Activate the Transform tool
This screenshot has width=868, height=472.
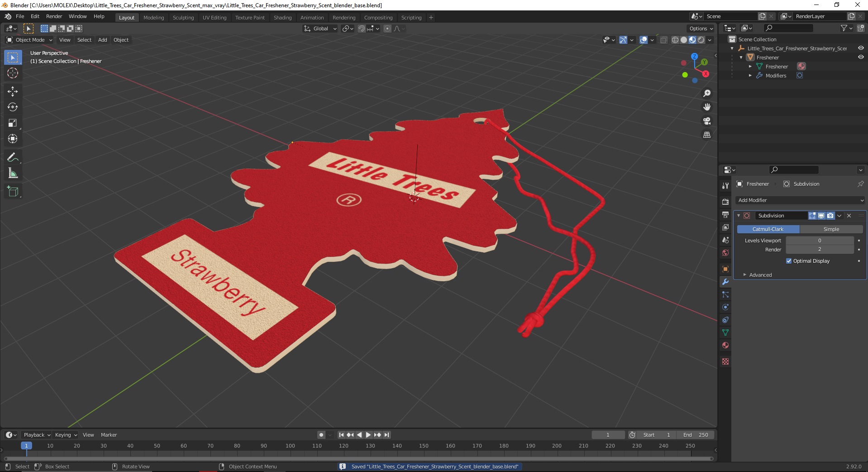(13, 139)
